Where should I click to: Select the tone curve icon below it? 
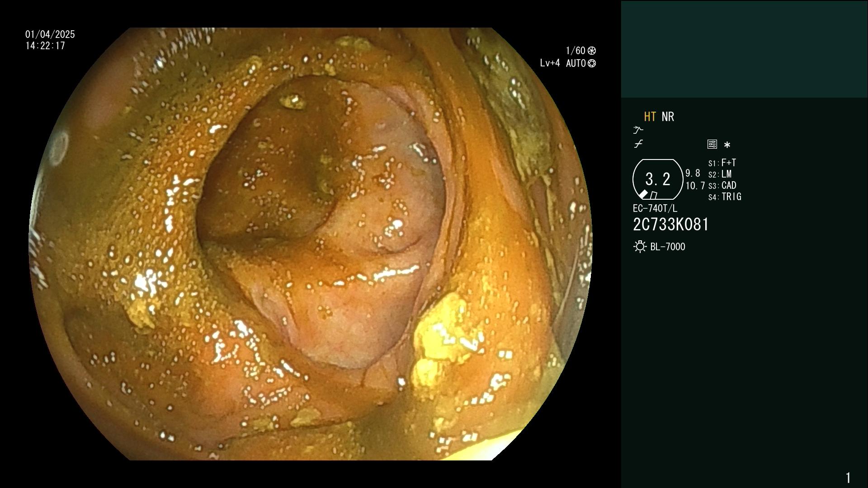tap(638, 144)
